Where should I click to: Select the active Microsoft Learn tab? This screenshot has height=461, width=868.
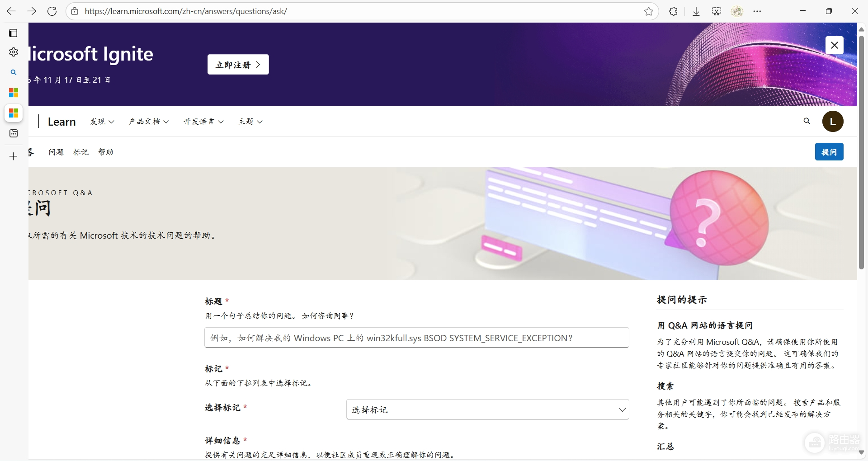pyautogui.click(x=14, y=113)
